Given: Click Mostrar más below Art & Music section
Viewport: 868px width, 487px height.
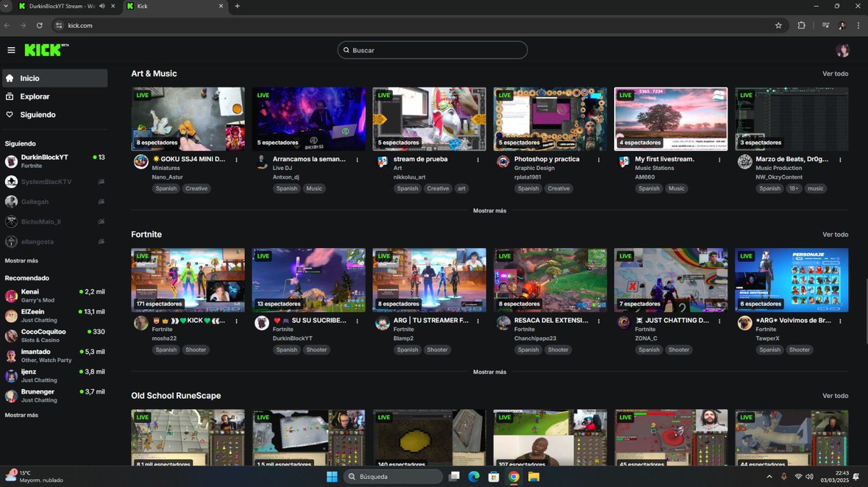Looking at the screenshot, I should tap(490, 211).
